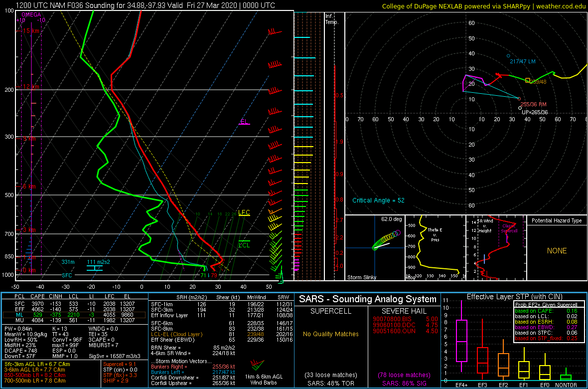Click the surface temperature value 79

pyautogui.click(x=214, y=275)
